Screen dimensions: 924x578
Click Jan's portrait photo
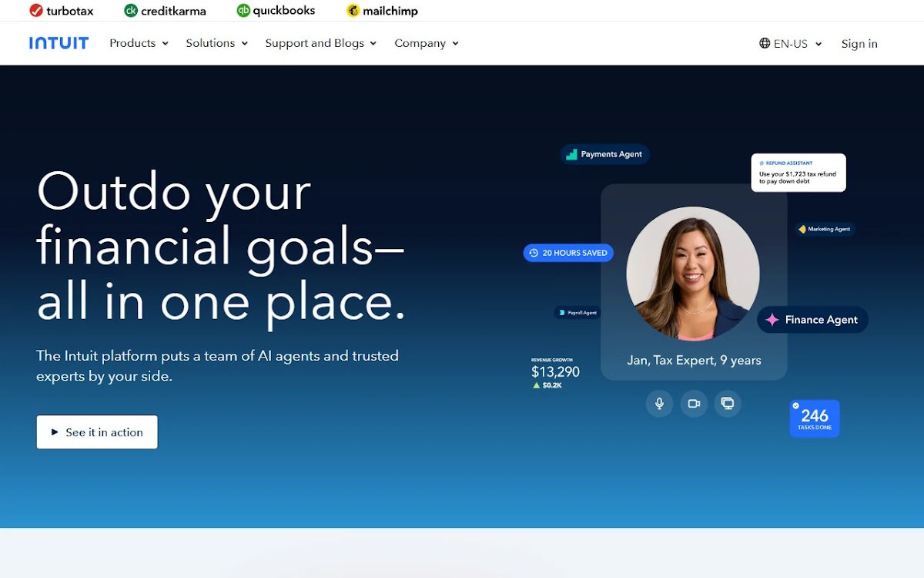coord(693,273)
